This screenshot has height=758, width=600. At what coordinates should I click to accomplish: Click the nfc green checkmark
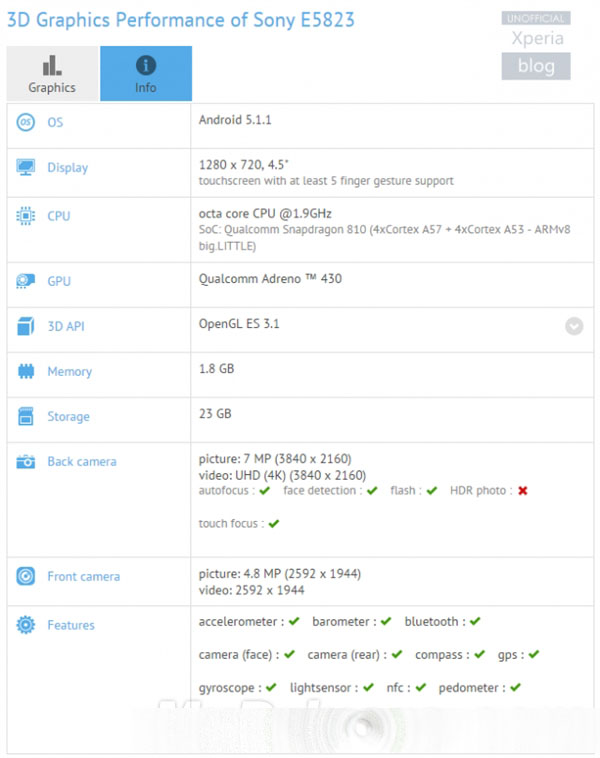point(421,687)
